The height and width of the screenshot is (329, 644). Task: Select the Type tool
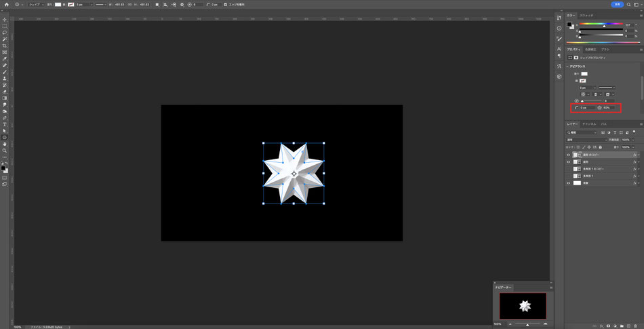pos(5,124)
